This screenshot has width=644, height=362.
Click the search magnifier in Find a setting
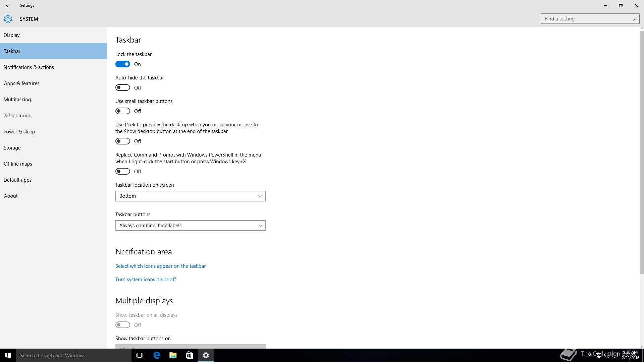[x=635, y=19]
